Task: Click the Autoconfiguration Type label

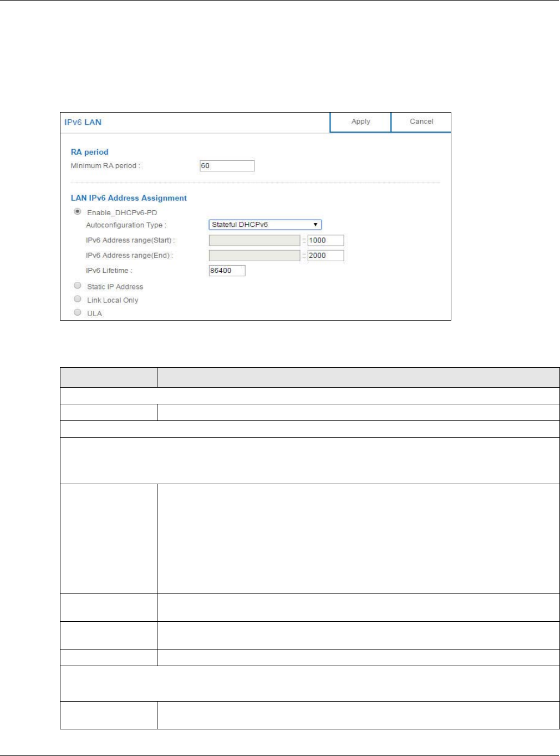Action: point(126,225)
